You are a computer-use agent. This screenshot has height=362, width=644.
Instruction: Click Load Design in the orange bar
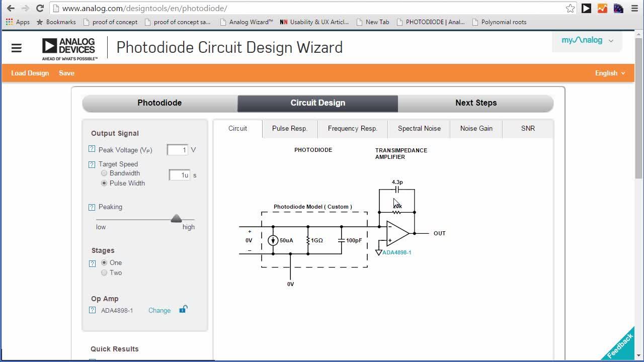[30, 73]
